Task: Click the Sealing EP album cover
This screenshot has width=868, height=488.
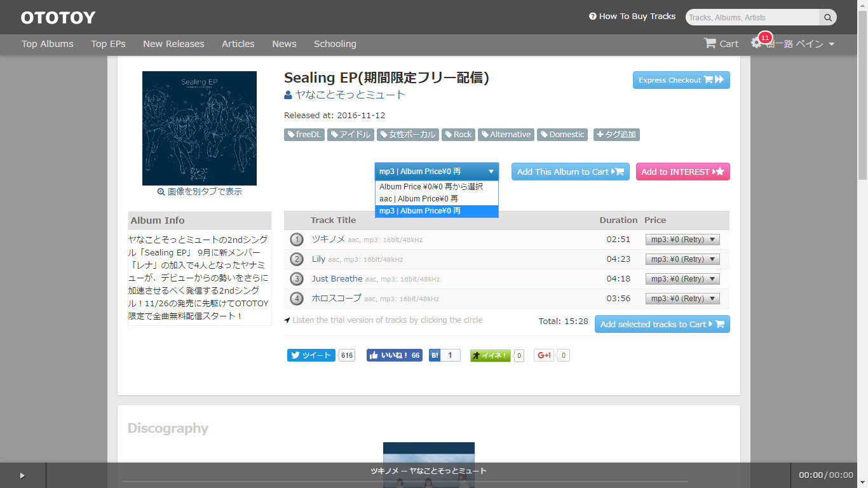Action: coord(200,128)
